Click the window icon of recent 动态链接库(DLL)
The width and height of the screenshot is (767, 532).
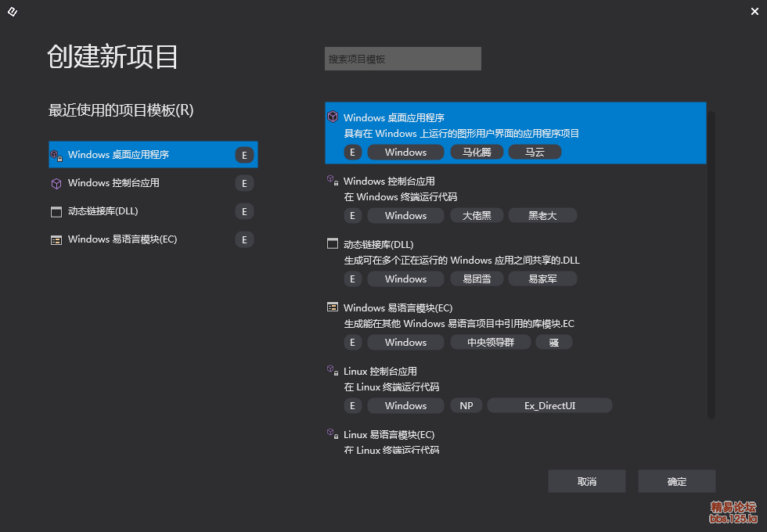pyautogui.click(x=56, y=212)
